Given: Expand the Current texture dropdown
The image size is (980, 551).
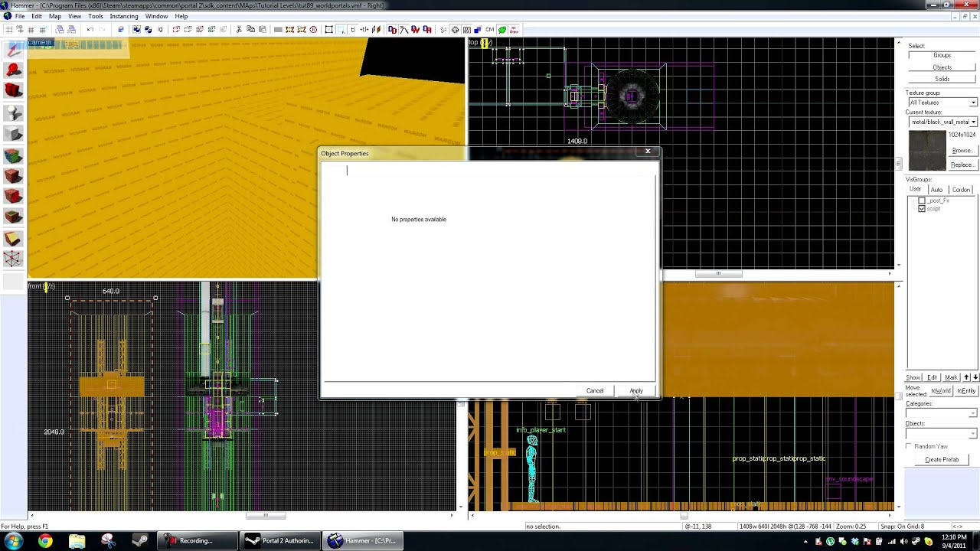Looking at the screenshot, I should (942, 122).
